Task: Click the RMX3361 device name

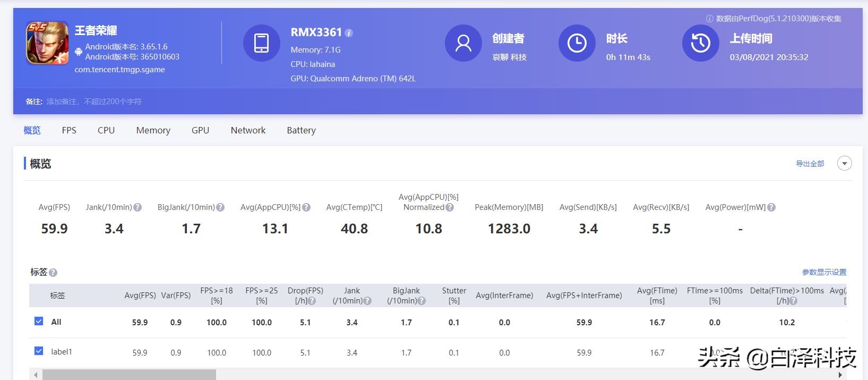Action: [x=316, y=32]
